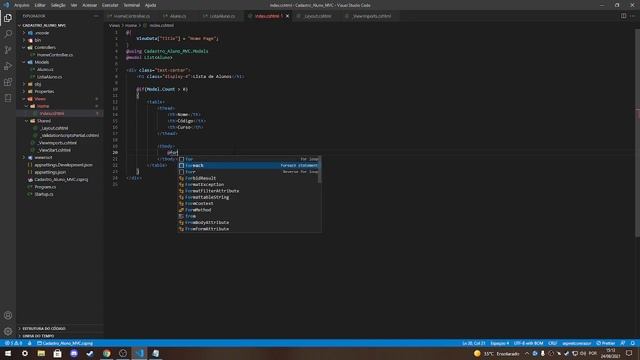
Task: Open the Ajuda menu
Action: 151,5
